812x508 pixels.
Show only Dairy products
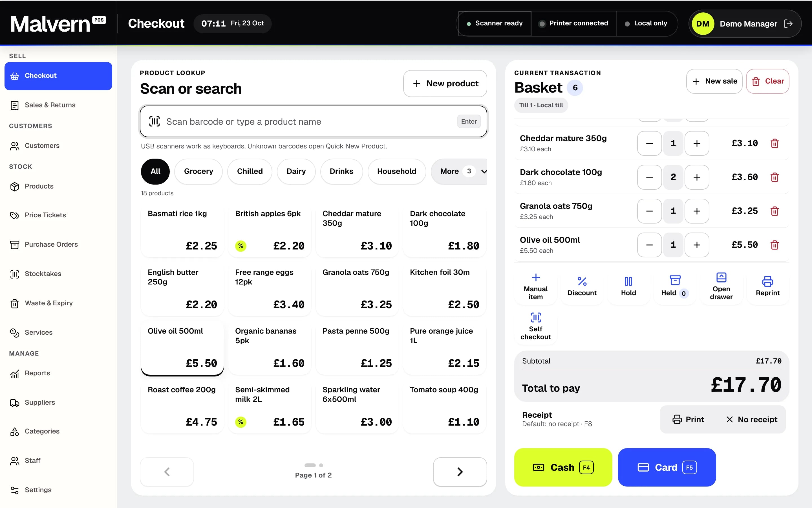[296, 171]
